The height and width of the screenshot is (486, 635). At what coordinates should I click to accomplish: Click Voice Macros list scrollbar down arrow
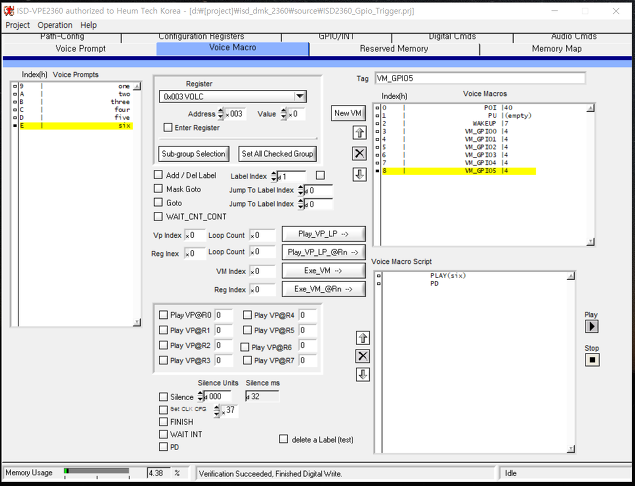pyautogui.click(x=591, y=242)
